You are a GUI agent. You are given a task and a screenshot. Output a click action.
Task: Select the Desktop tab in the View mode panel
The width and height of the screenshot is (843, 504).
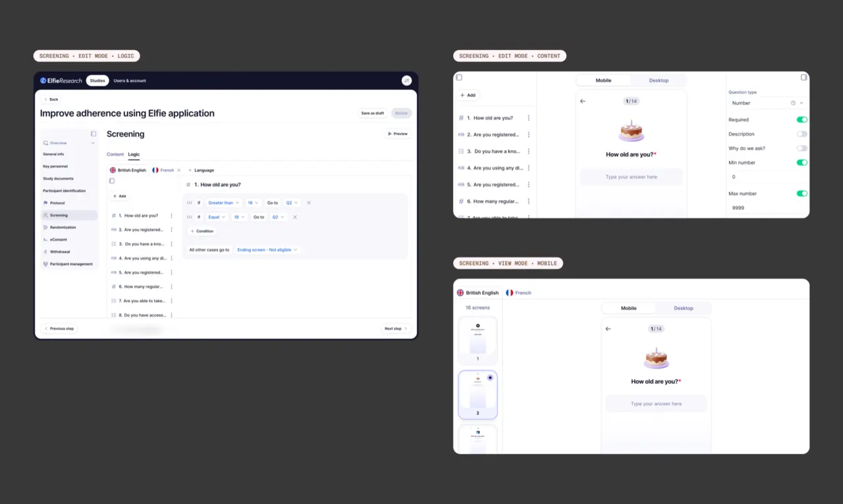point(684,308)
